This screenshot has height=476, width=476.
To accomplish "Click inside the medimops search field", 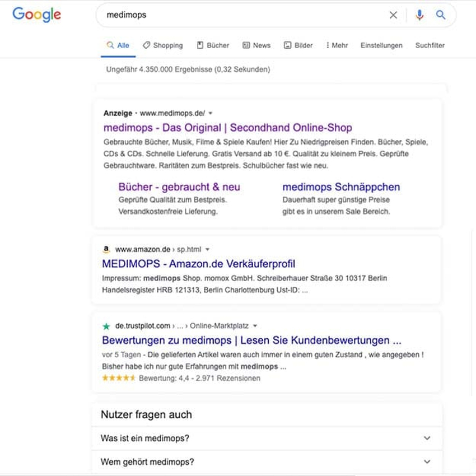I will tap(241, 15).
